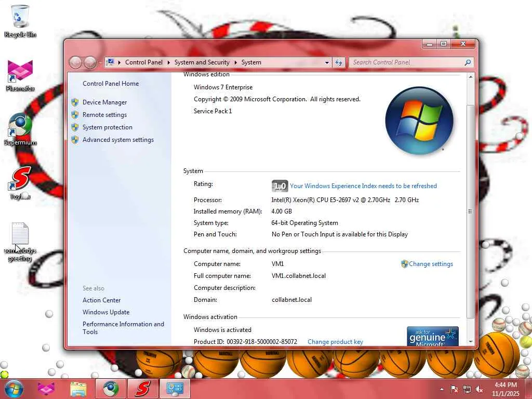Viewport: 532px width, 399px height.
Task: Click the Forward navigation button
Action: tap(90, 62)
